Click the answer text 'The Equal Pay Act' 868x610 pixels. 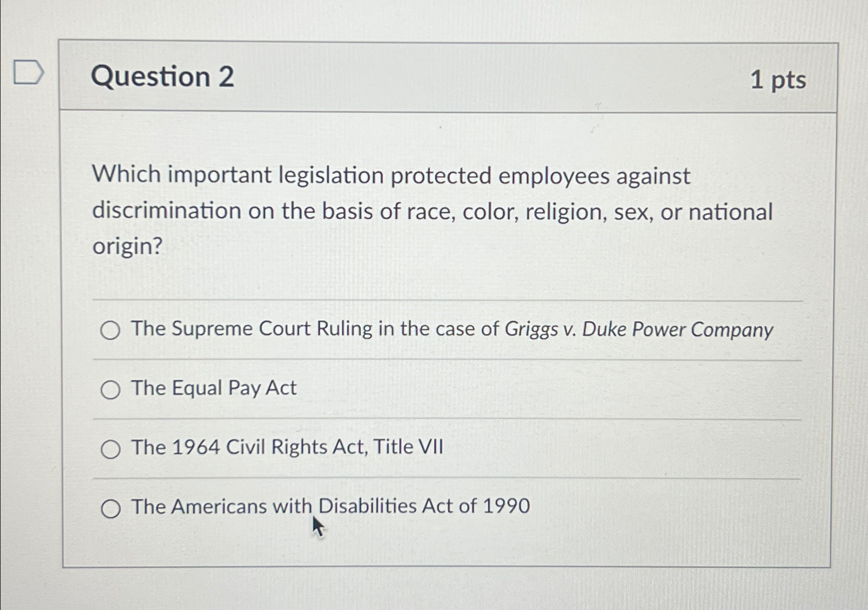click(213, 388)
